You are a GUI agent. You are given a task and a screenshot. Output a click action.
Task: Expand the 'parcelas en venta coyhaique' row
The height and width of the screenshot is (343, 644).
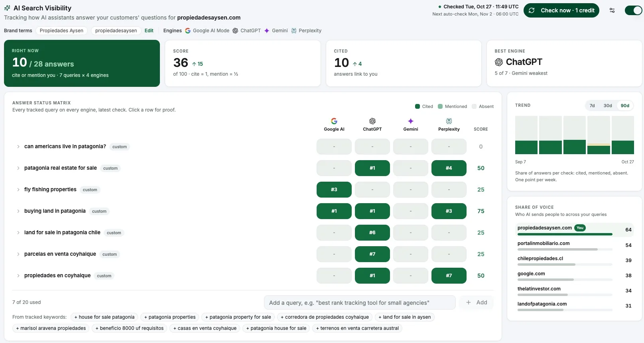click(x=18, y=254)
